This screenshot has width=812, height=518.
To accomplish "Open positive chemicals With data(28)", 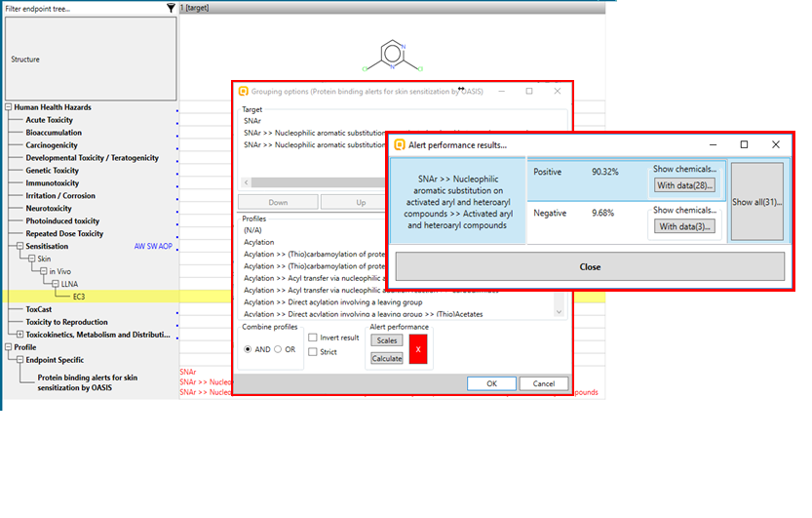I will tap(684, 185).
